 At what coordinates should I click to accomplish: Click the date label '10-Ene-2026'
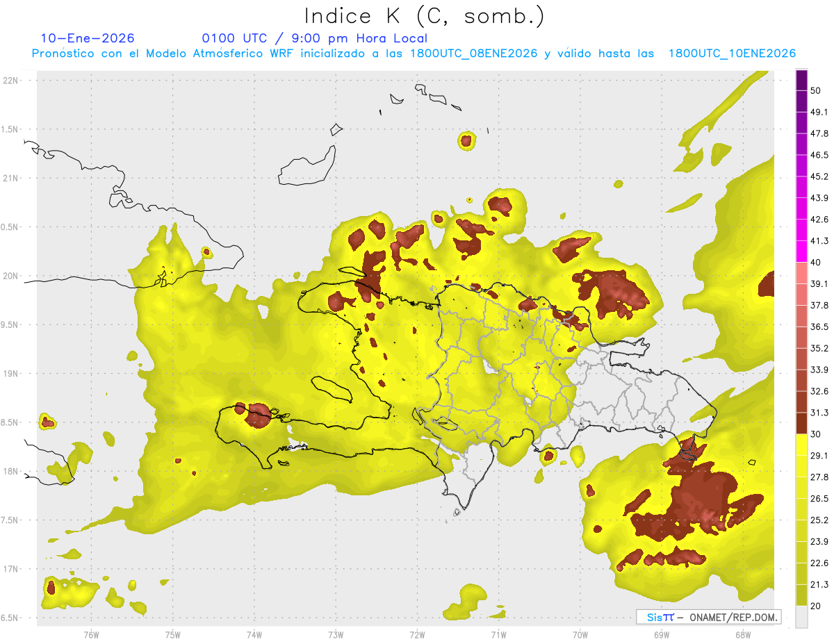[88, 38]
